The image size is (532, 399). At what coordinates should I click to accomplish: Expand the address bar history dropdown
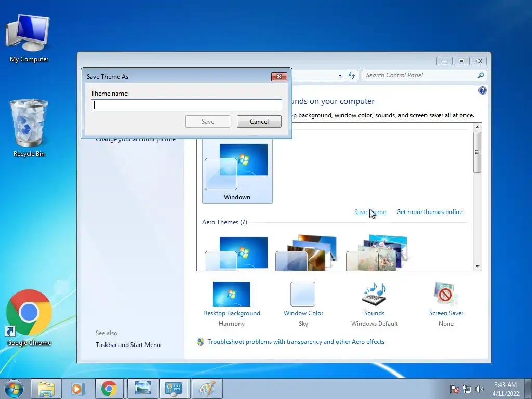click(340, 76)
